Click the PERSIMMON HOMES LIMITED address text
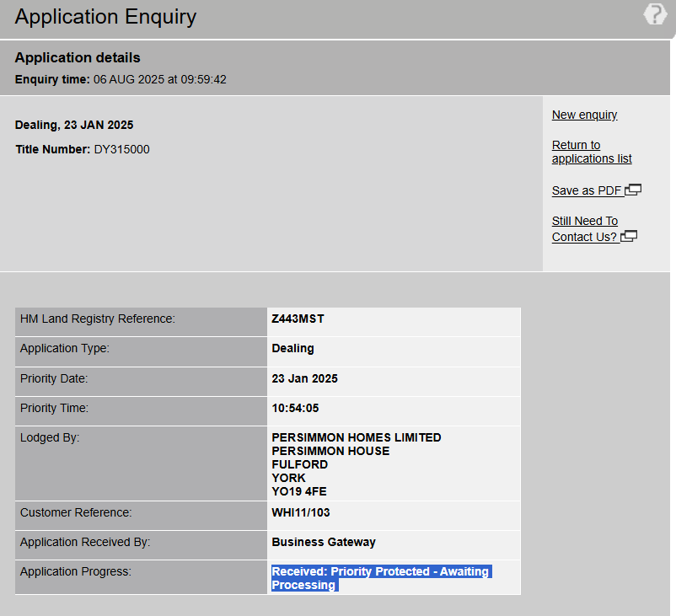The image size is (676, 616). [356, 437]
